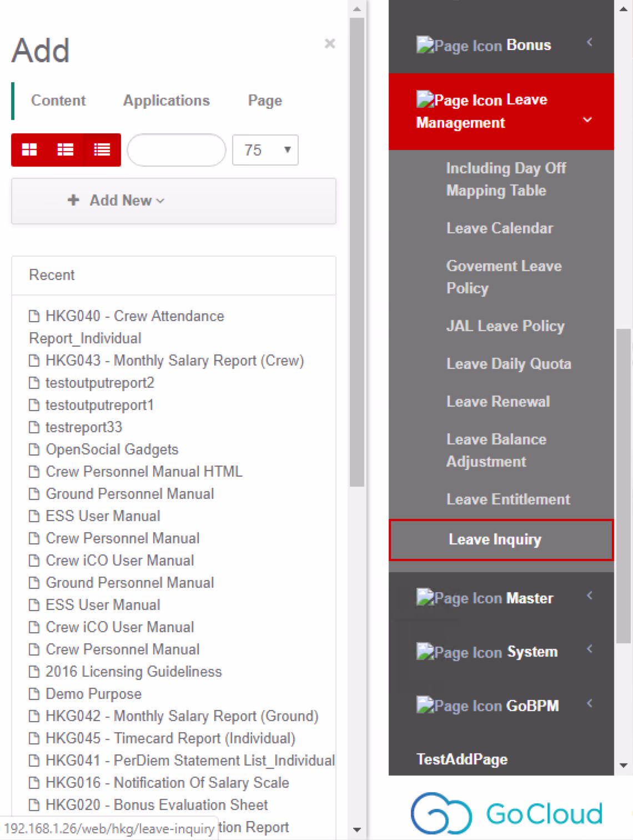This screenshot has height=840, width=633.
Task: Select the descriptive list view icon
Action: click(66, 150)
